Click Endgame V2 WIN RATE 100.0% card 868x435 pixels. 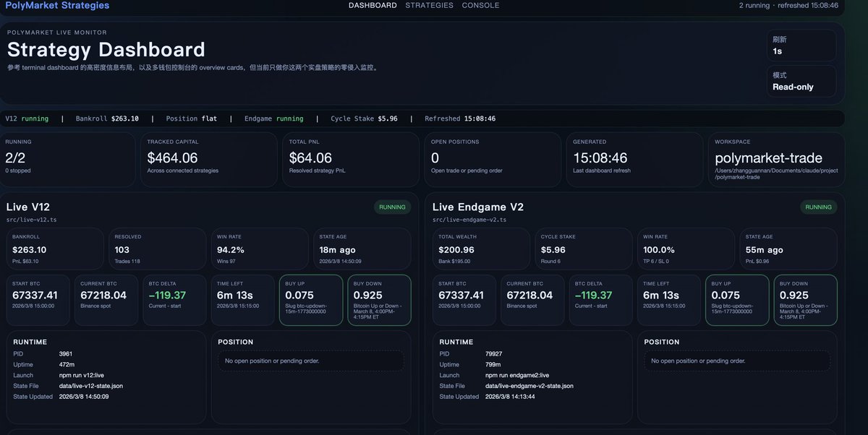coord(686,249)
